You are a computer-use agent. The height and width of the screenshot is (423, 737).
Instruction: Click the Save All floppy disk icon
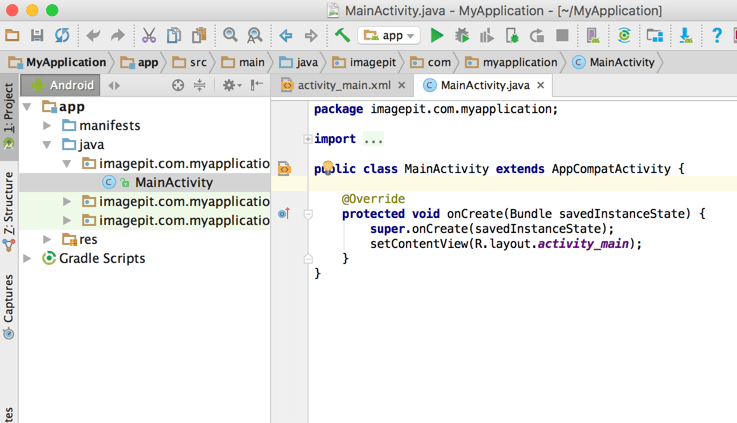point(37,35)
